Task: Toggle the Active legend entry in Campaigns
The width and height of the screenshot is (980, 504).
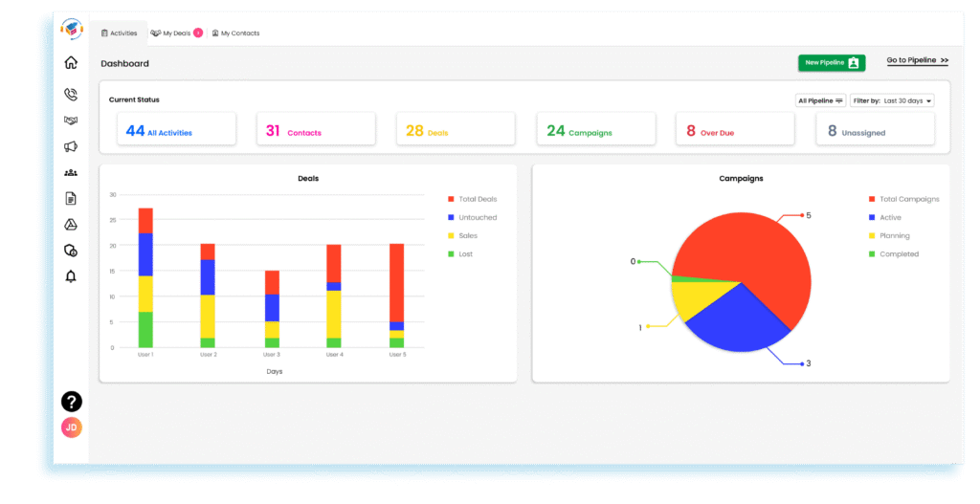Action: 885,217
